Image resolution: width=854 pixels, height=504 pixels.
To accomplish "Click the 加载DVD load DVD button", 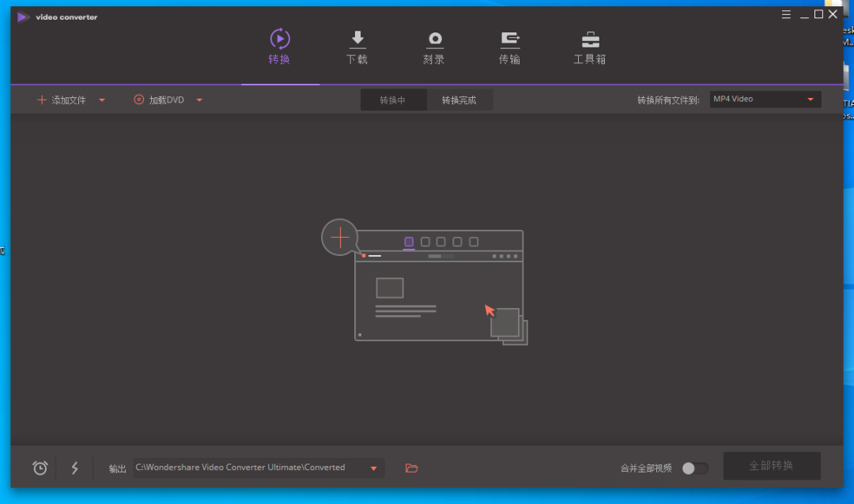I will click(x=159, y=100).
